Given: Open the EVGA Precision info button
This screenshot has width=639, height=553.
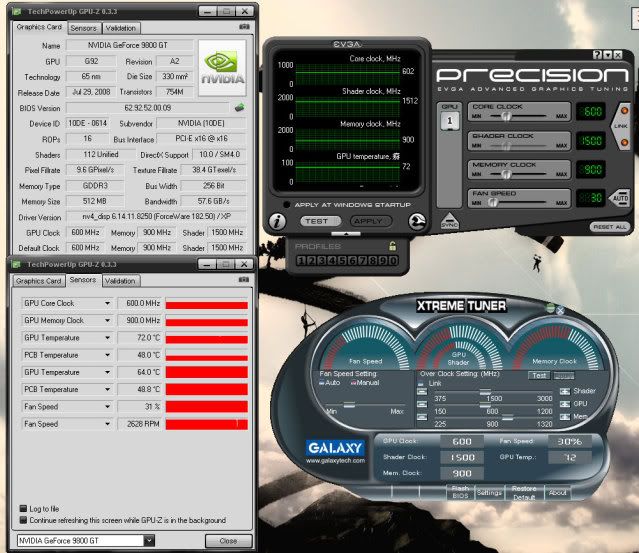Looking at the screenshot, I should (x=275, y=222).
